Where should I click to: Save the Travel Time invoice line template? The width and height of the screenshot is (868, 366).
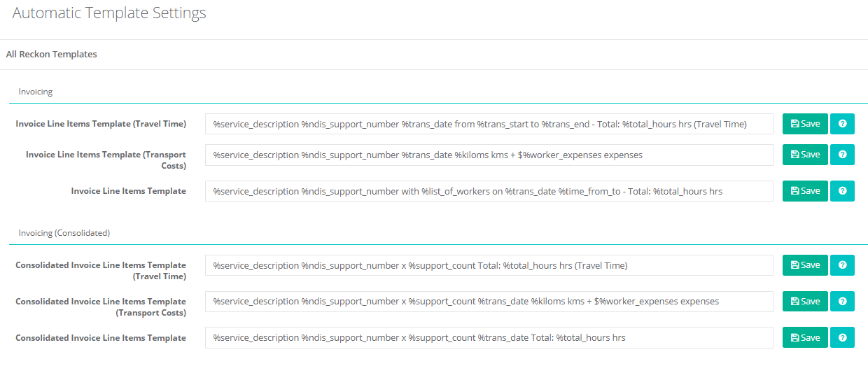tap(805, 124)
